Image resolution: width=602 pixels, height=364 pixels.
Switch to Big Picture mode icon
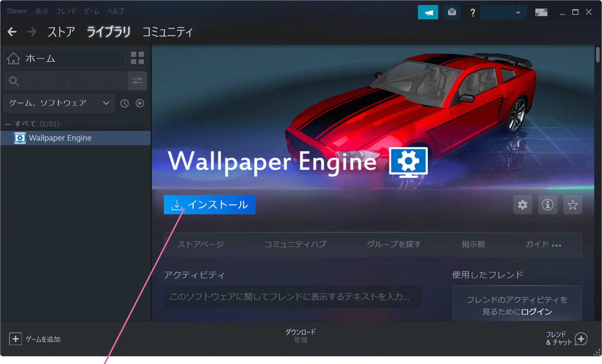pyautogui.click(x=541, y=12)
